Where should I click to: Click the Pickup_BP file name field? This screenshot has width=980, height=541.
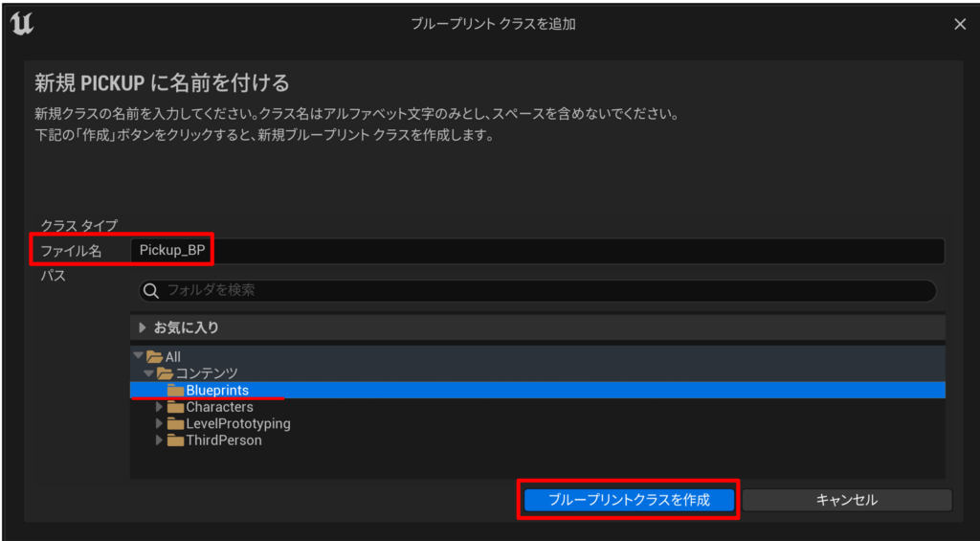click(x=538, y=251)
